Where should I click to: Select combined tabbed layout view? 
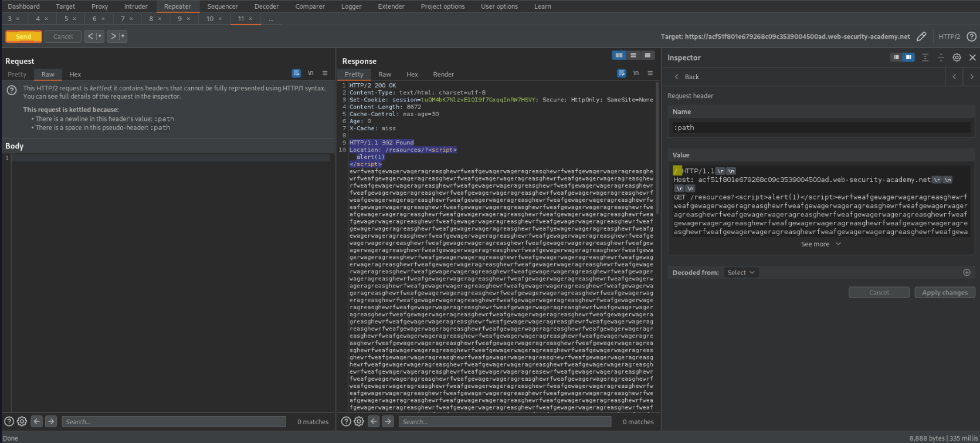pos(647,55)
